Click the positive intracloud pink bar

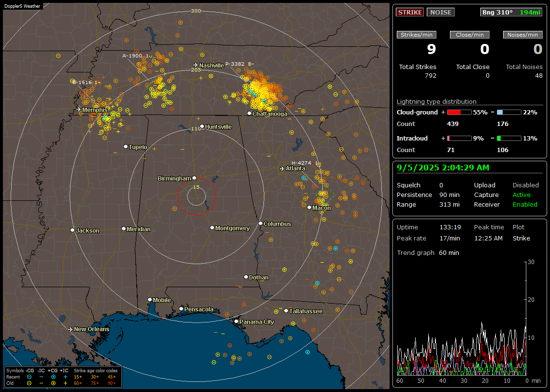pyautogui.click(x=459, y=139)
